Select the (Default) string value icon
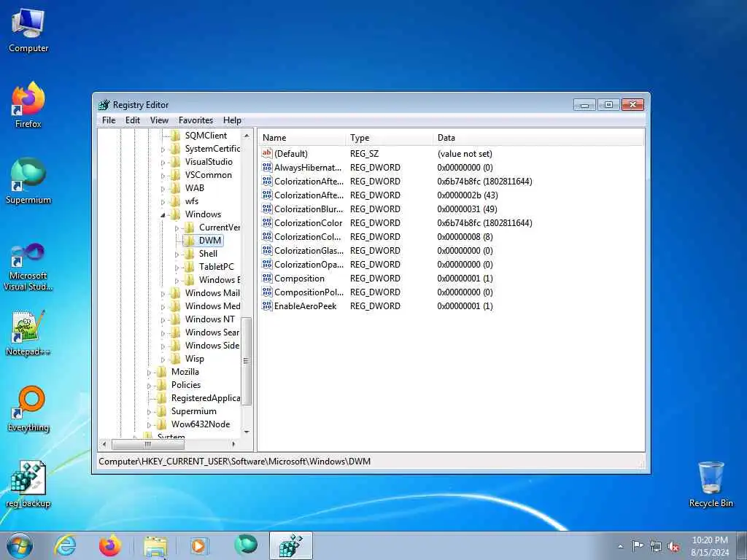The width and height of the screenshot is (747, 560). click(267, 153)
